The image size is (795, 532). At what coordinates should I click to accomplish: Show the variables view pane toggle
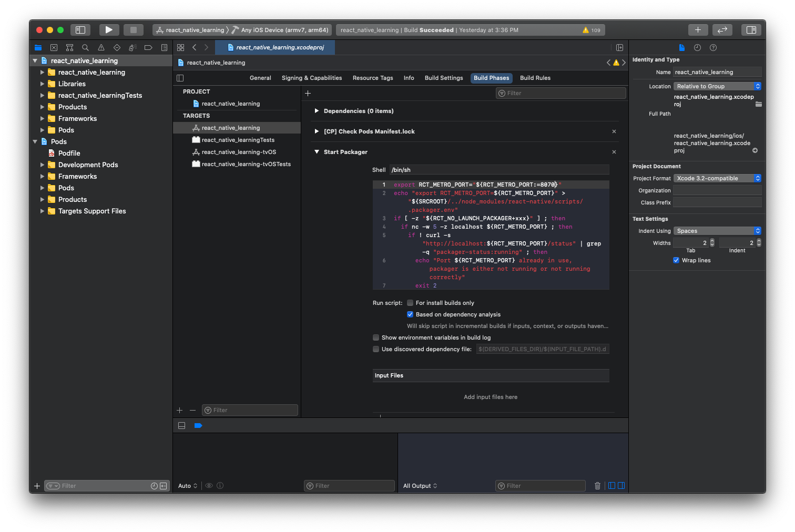point(611,486)
